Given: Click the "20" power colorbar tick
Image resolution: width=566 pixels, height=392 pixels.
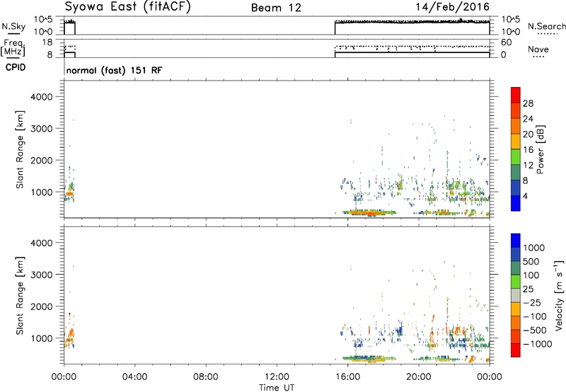Looking at the screenshot, I should point(528,134).
